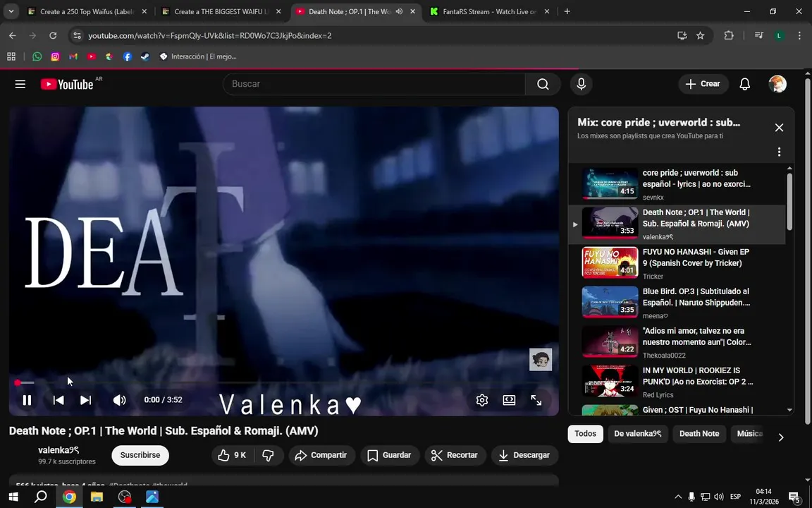812x508 pixels.
Task: Open the 'Interacción | El mejo...' bookmark
Action: (198, 56)
